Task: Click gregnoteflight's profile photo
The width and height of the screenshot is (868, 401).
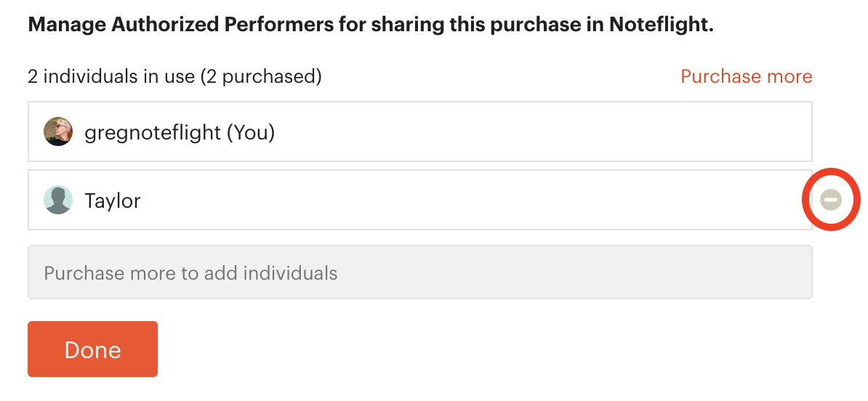Action: point(58,131)
